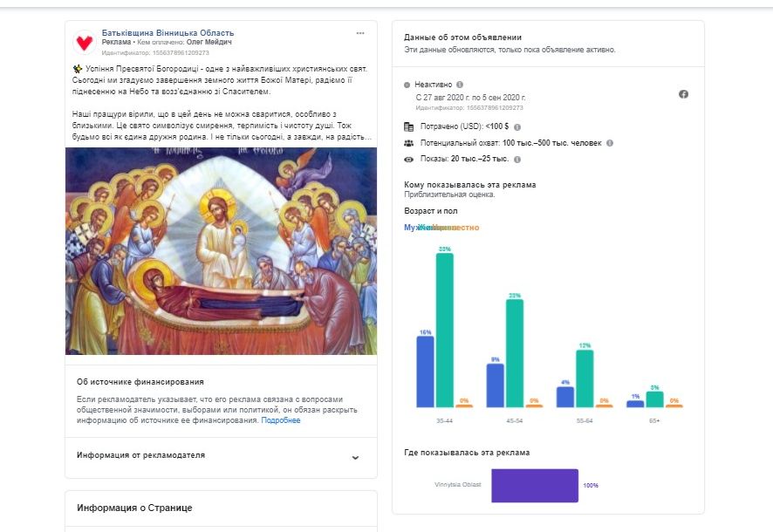The width and height of the screenshot is (773, 532).
Task: Click info icon next to Показы value
Action: 517,160
